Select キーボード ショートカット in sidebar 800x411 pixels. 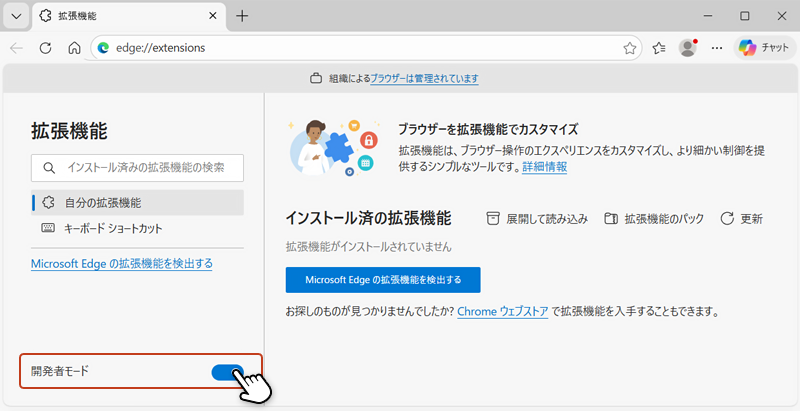[137, 228]
